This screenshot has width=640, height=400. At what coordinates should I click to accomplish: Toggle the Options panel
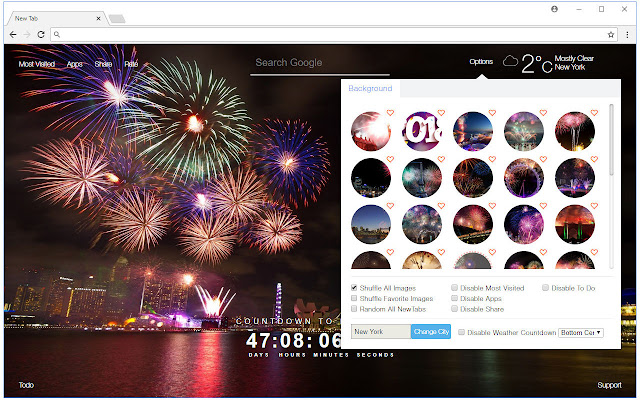481,62
